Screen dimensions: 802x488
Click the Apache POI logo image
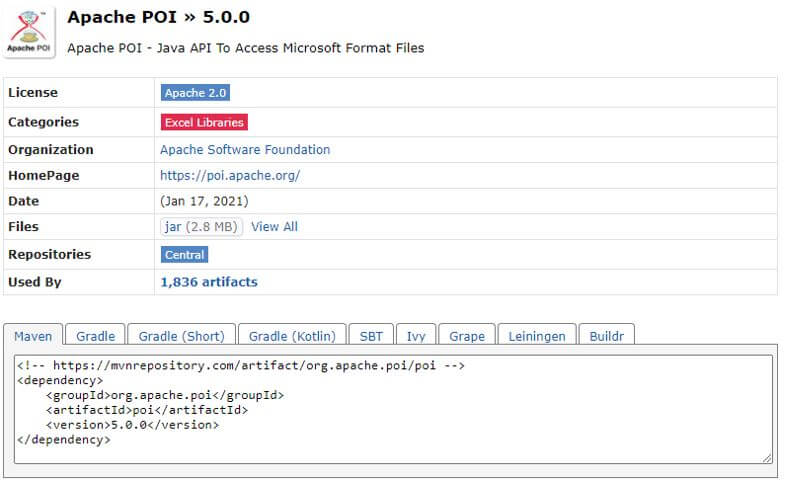(x=29, y=32)
